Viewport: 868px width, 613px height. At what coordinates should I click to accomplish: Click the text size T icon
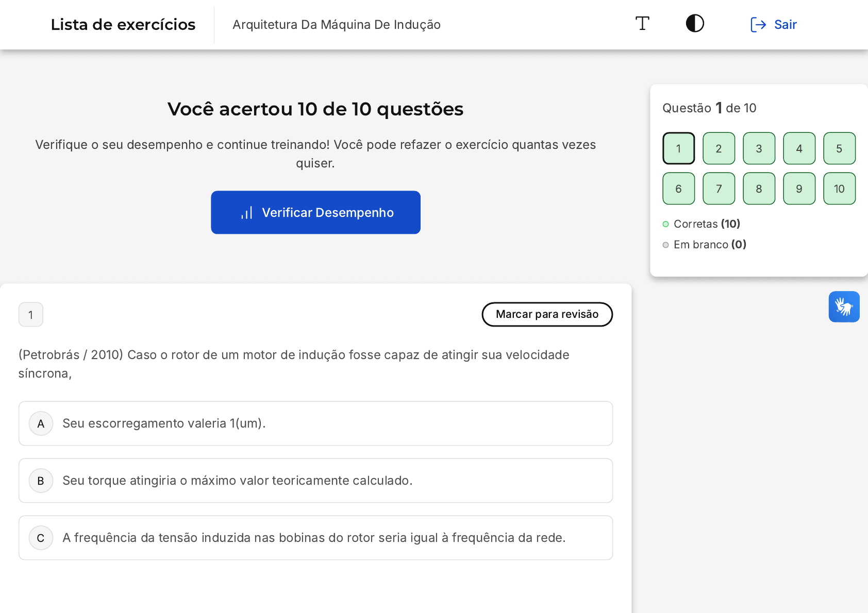[642, 24]
